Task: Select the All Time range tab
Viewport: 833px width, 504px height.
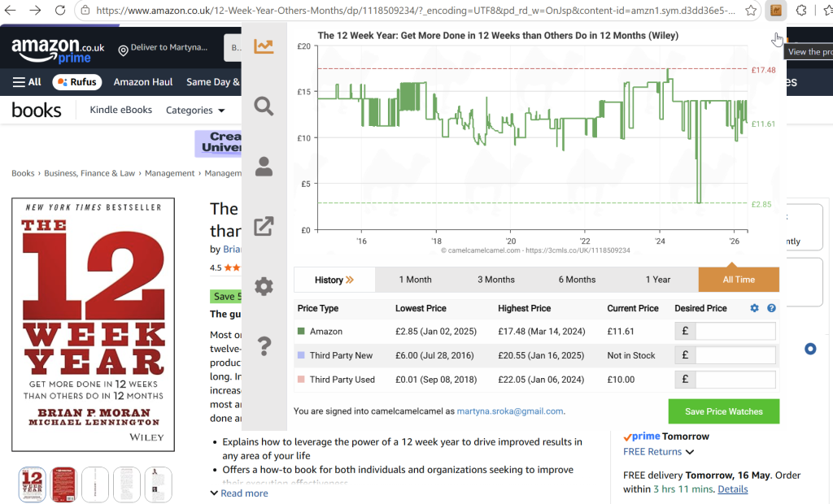Action: tap(739, 280)
